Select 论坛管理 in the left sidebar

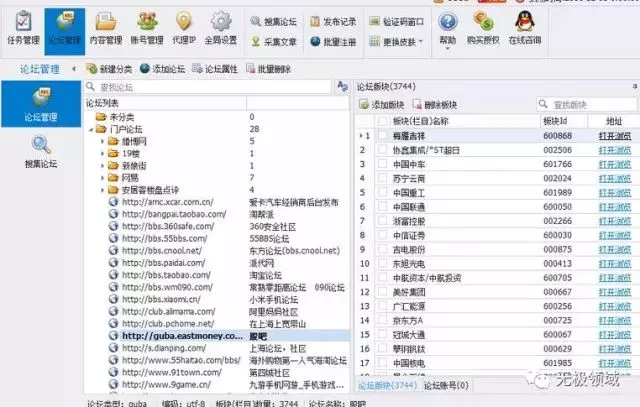41,104
